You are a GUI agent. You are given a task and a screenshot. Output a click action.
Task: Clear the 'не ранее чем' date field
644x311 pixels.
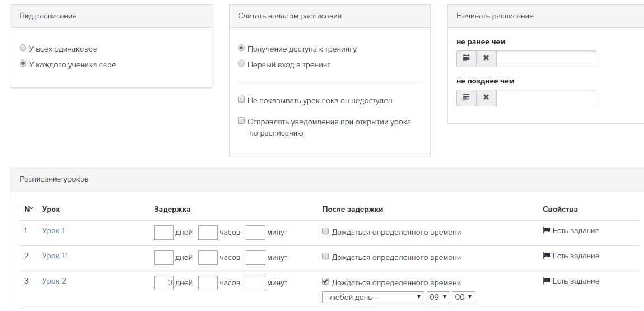pyautogui.click(x=486, y=59)
